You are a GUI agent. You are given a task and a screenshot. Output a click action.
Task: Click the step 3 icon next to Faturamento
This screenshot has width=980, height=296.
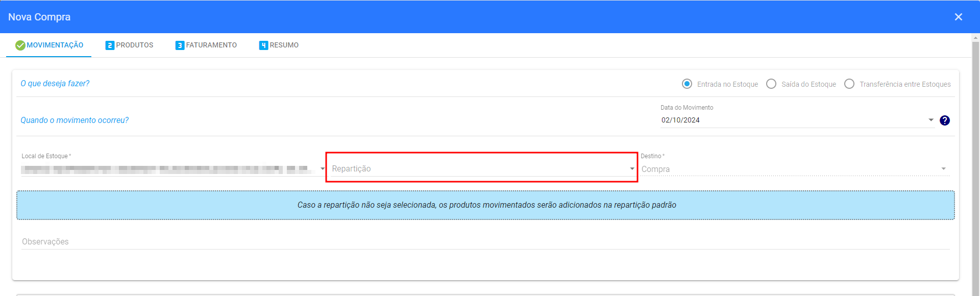[x=180, y=45]
